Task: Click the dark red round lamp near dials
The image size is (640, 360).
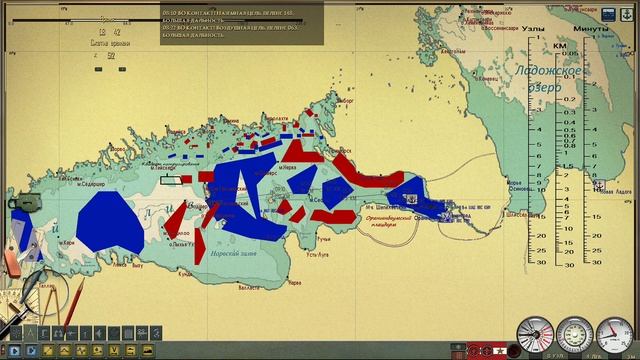Action: pyautogui.click(x=514, y=351)
